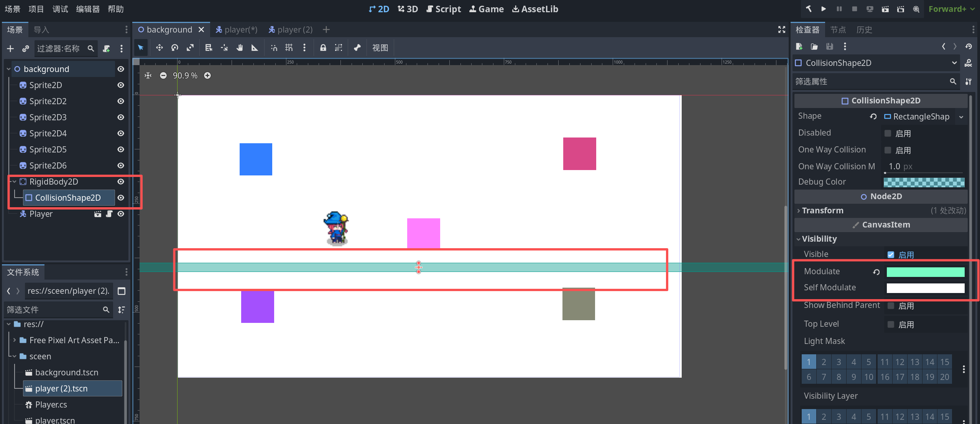
Task: Switch to the 节点 tab
Action: pos(838,29)
